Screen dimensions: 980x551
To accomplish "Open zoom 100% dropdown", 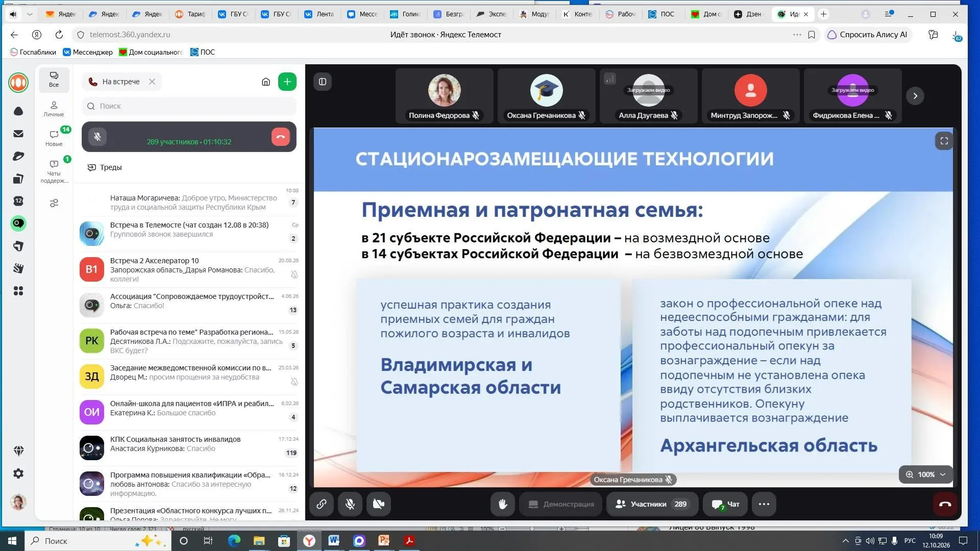I will pos(926,474).
